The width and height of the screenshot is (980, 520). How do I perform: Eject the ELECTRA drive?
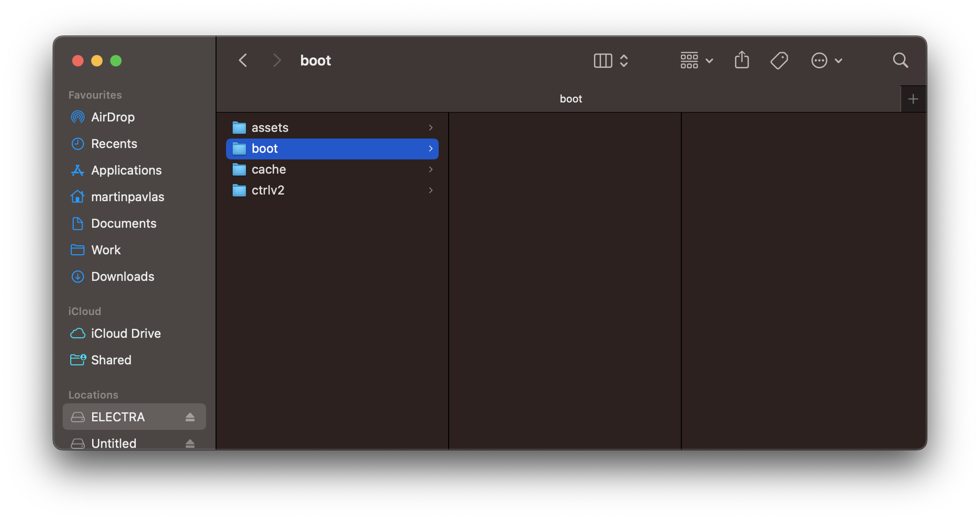pyautogui.click(x=190, y=417)
